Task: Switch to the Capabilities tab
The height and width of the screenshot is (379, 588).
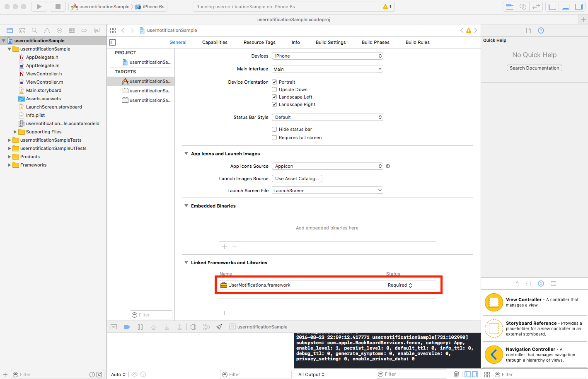Action: (x=215, y=42)
